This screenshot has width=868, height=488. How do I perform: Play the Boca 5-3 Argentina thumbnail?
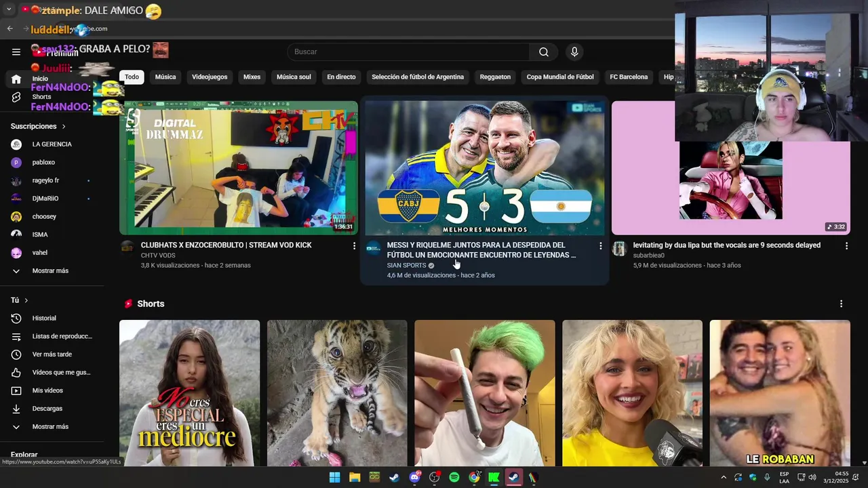(x=485, y=168)
